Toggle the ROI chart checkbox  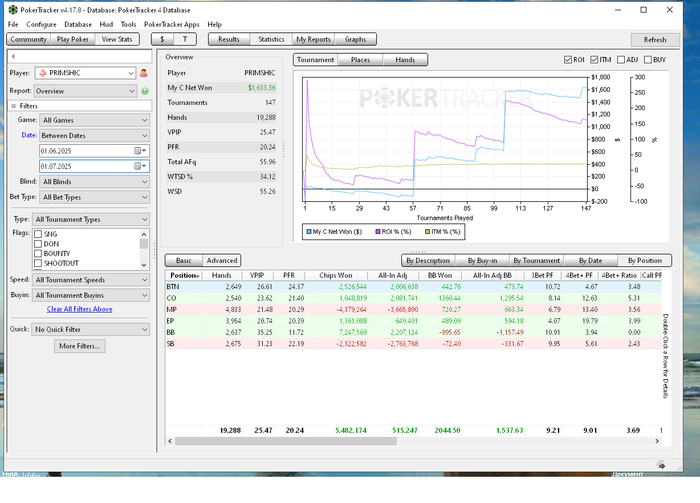click(568, 60)
